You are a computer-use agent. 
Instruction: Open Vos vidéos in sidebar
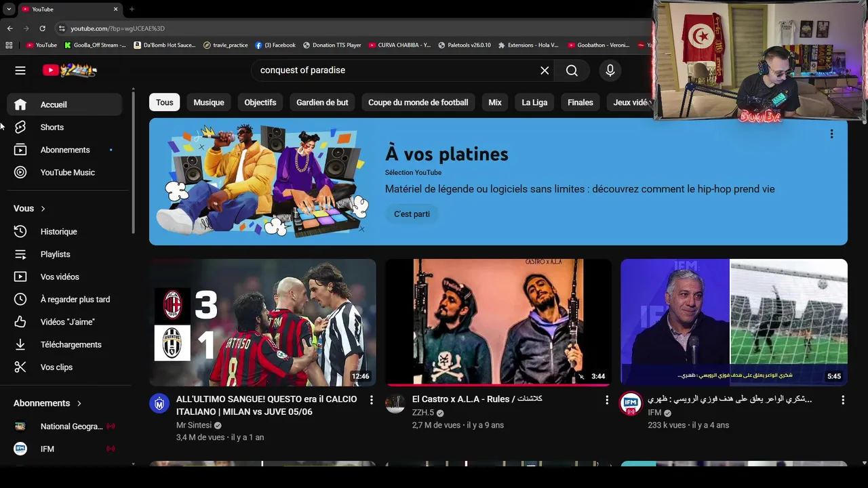pos(64,277)
